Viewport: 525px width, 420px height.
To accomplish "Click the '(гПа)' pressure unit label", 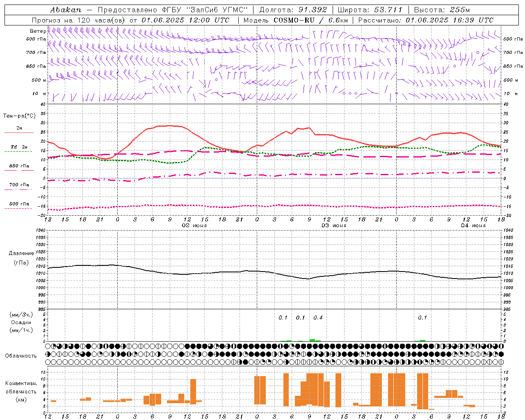I will [x=21, y=263].
